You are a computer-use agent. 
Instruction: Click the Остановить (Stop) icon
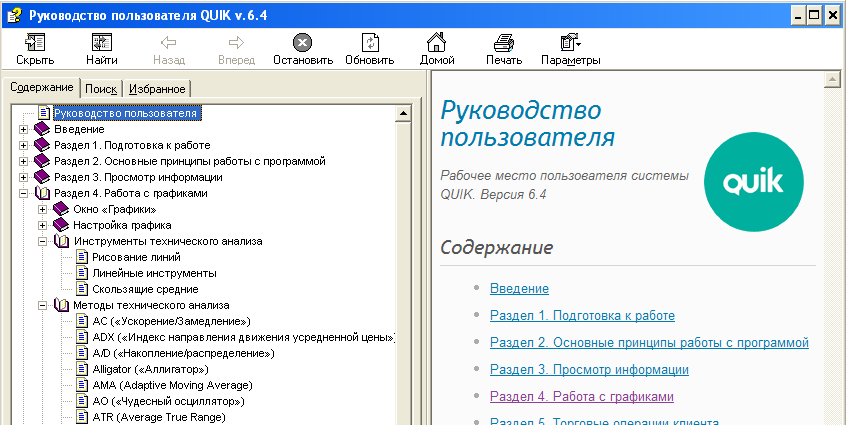[303, 43]
